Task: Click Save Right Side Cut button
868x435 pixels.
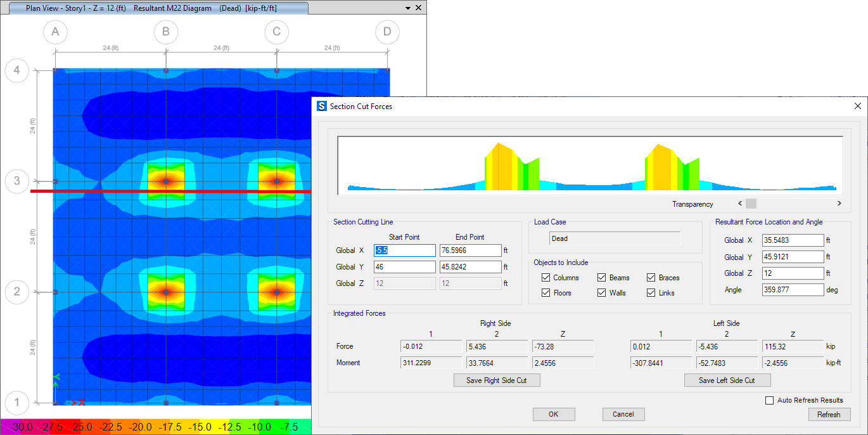Action: [497, 380]
